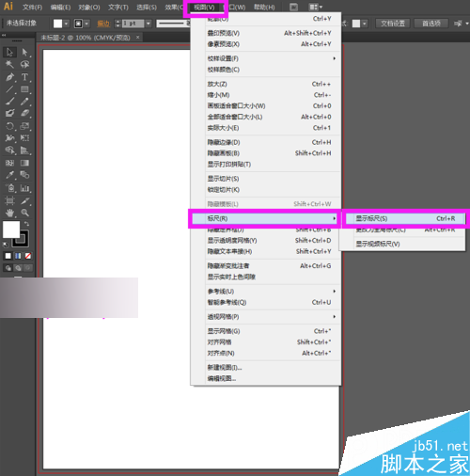Screen dimensions: 470x476
Task: Select the Eyedropper tool
Action: (9, 175)
